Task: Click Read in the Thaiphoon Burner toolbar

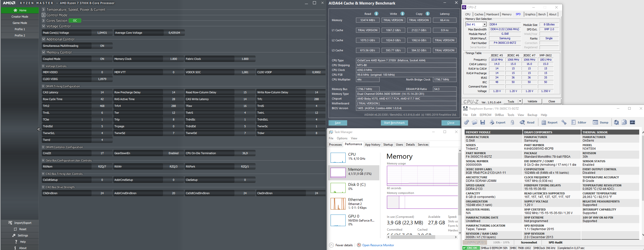Action: pyautogui.click(x=527, y=122)
